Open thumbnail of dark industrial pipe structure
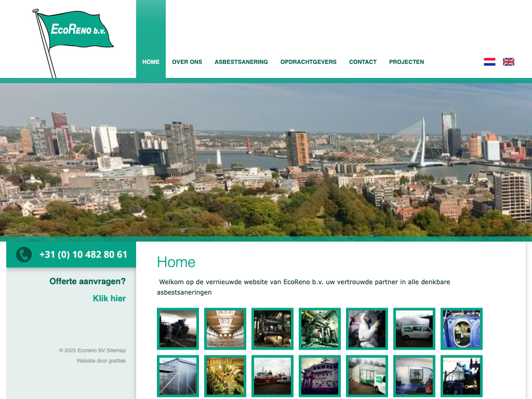532x399 pixels. point(272,329)
